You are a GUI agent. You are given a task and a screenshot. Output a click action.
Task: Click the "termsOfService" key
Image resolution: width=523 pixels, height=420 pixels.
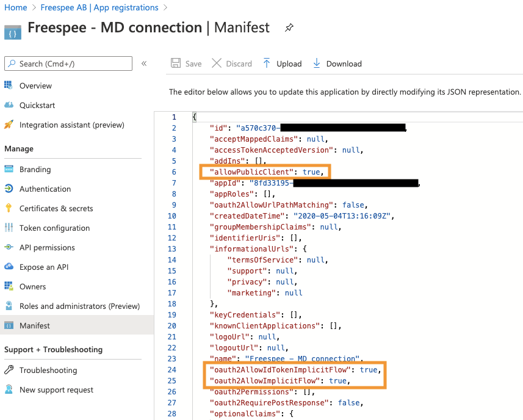point(262,260)
